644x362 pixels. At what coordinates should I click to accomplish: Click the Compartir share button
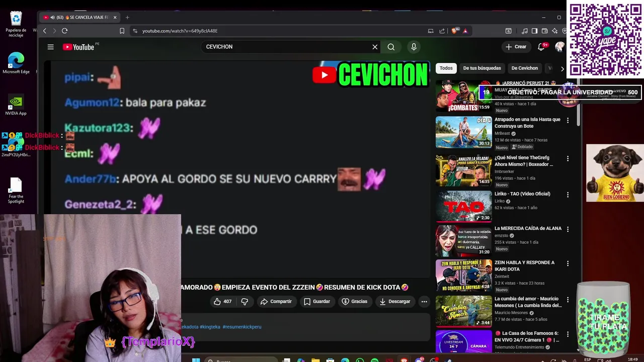click(276, 302)
